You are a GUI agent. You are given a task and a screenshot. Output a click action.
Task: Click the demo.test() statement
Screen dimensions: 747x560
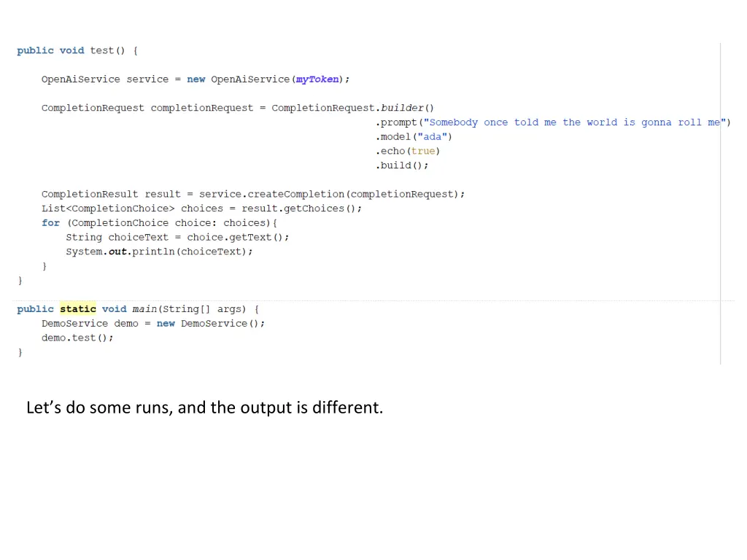tap(77, 338)
